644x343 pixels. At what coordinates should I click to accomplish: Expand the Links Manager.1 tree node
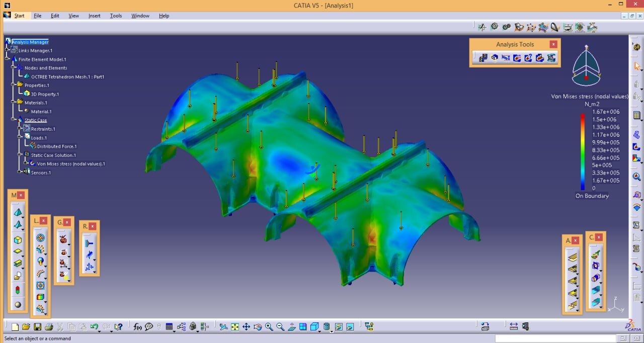[8, 50]
